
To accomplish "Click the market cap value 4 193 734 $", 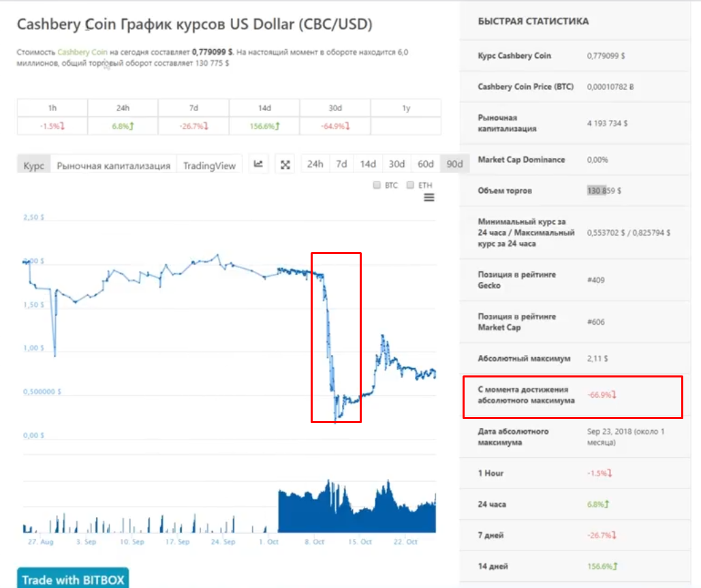I will [x=607, y=123].
